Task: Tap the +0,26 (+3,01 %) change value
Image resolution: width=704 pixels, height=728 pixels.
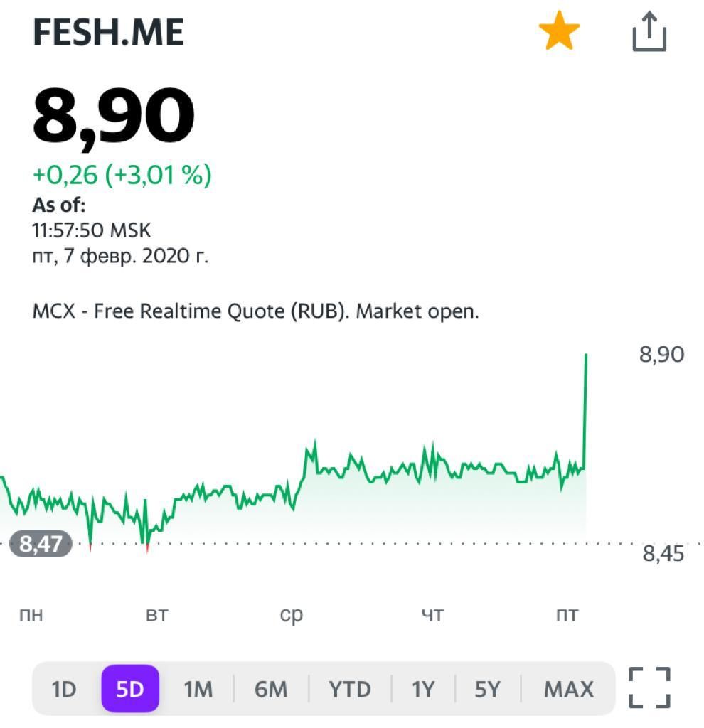Action: 122,175
